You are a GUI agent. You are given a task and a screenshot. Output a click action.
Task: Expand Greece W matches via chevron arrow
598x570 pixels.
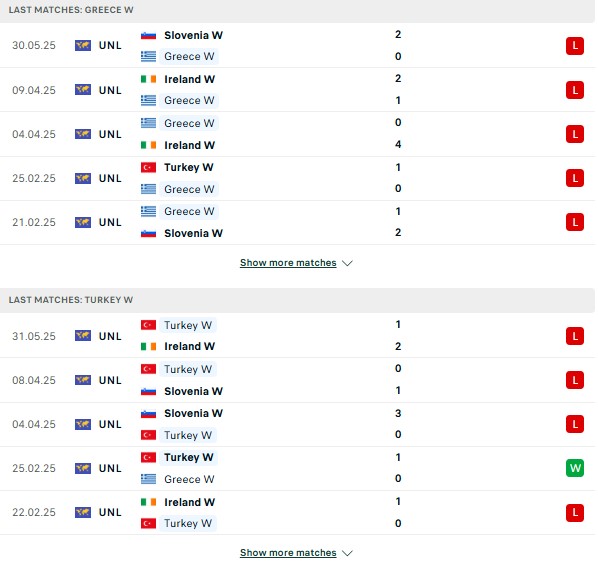coord(347,263)
